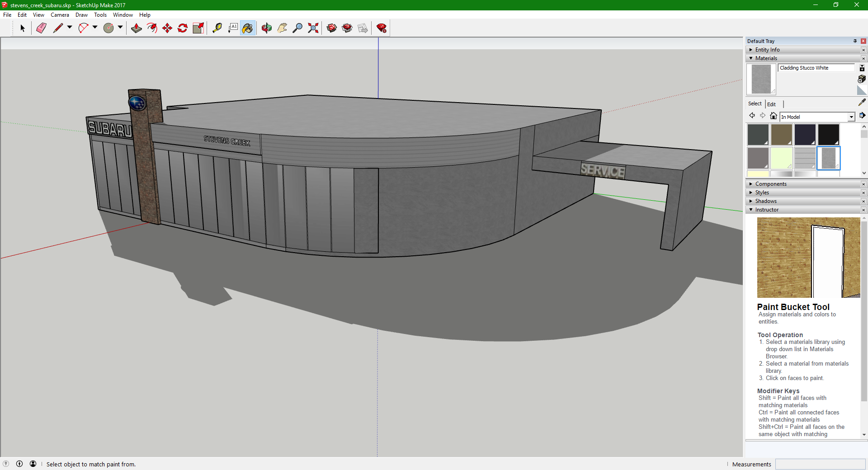
Task: Select the Orbit tool
Action: [x=267, y=28]
